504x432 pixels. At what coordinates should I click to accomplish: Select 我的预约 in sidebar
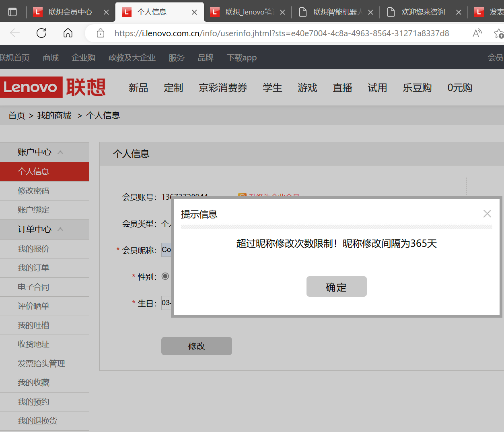point(44,402)
